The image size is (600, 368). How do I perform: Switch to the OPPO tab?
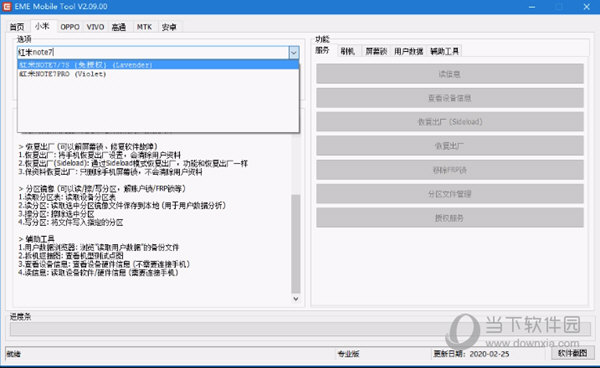click(x=70, y=27)
